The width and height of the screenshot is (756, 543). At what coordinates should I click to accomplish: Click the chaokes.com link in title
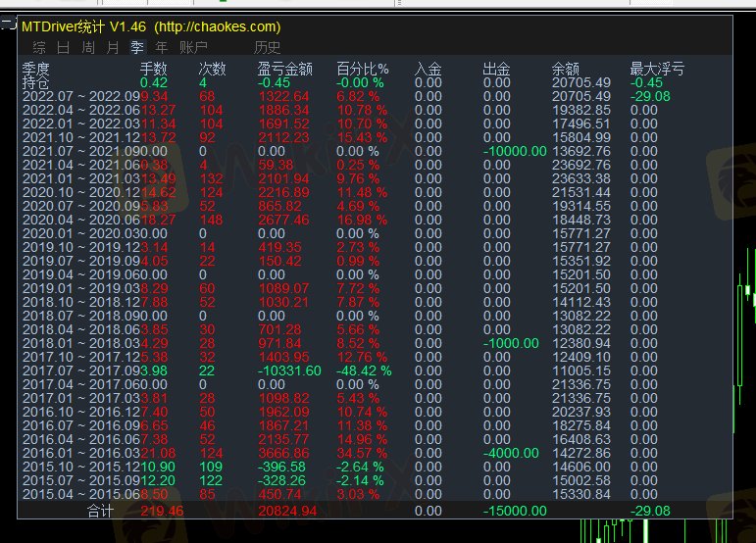pyautogui.click(x=217, y=26)
